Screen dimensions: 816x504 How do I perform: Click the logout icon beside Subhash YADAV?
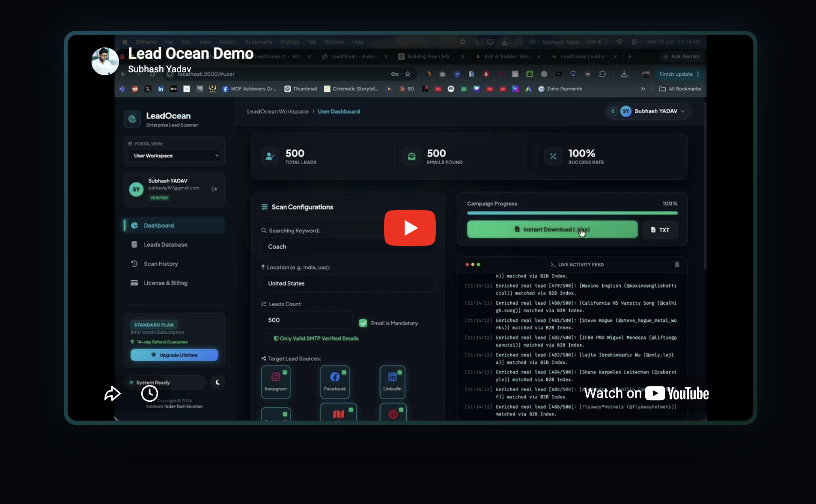tap(214, 189)
